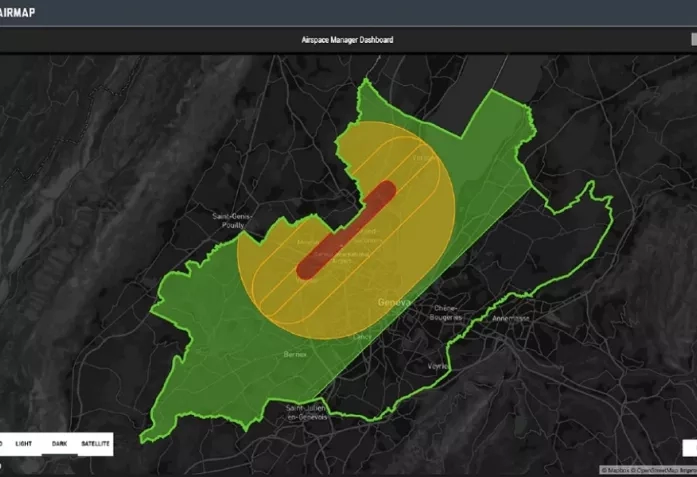Click the Chêne-Bougeries map label
Image resolution: width=697 pixels, height=477 pixels.
click(x=447, y=313)
